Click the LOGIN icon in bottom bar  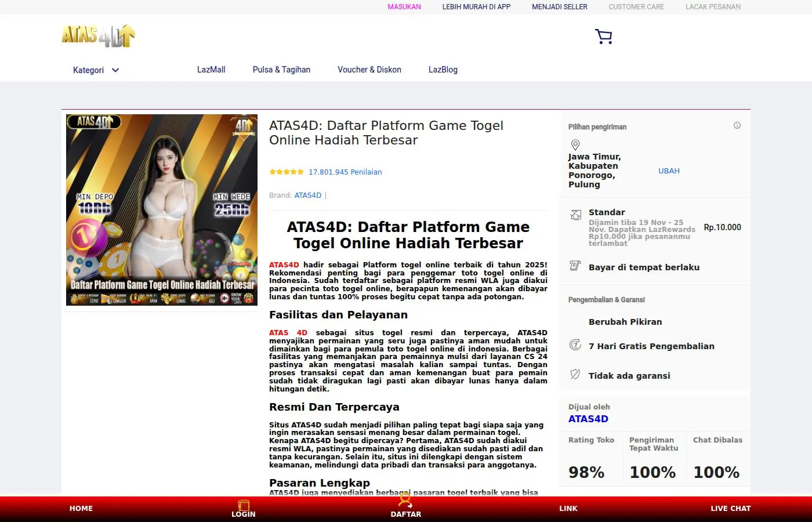pyautogui.click(x=244, y=505)
